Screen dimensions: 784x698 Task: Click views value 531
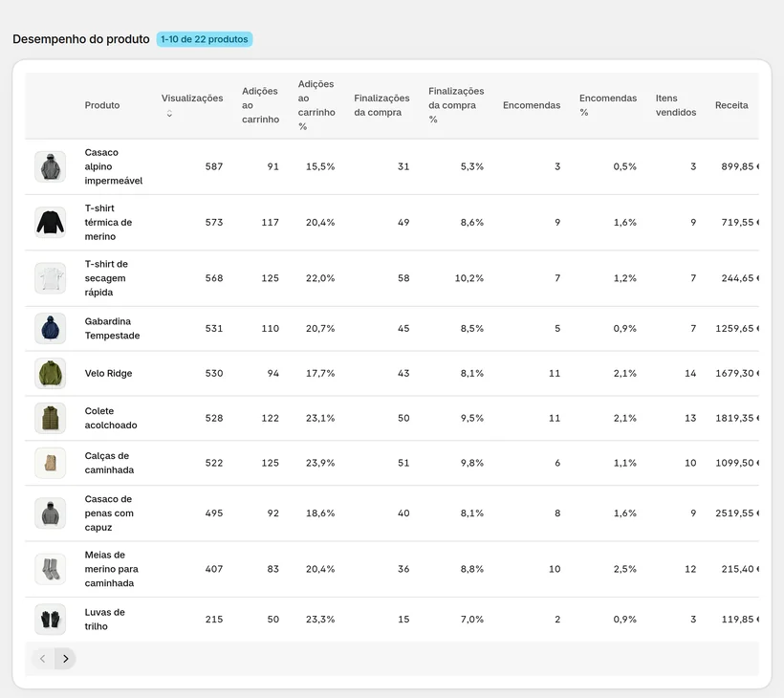(214, 329)
